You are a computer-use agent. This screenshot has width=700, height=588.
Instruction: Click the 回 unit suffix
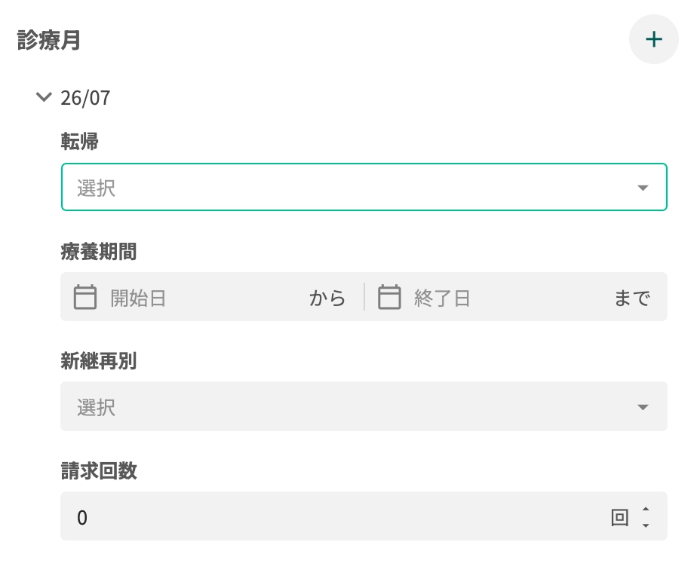point(619,517)
